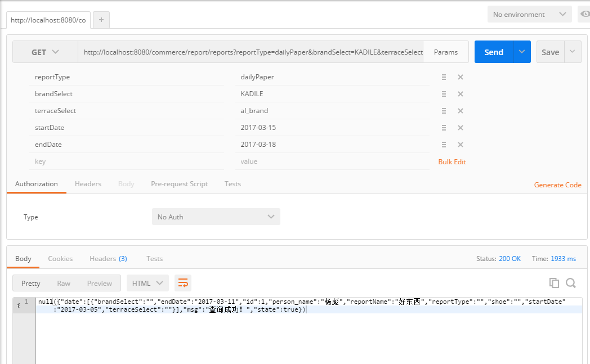Click the request URL field
This screenshot has width=590, height=364.
point(251,52)
